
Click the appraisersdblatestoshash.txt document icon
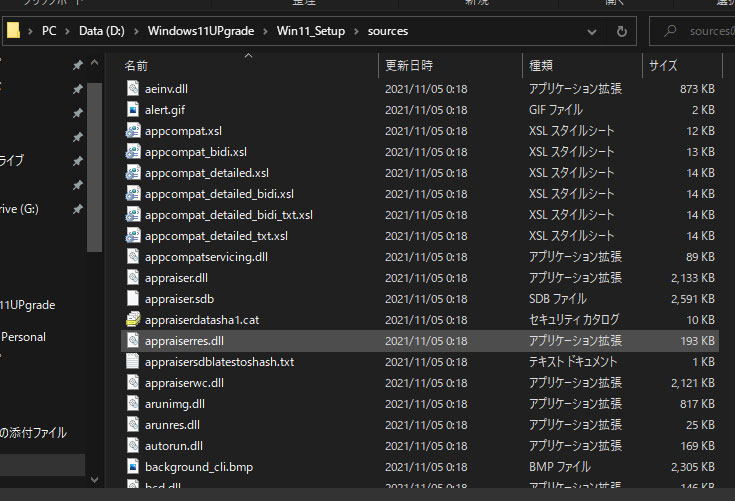click(x=133, y=362)
